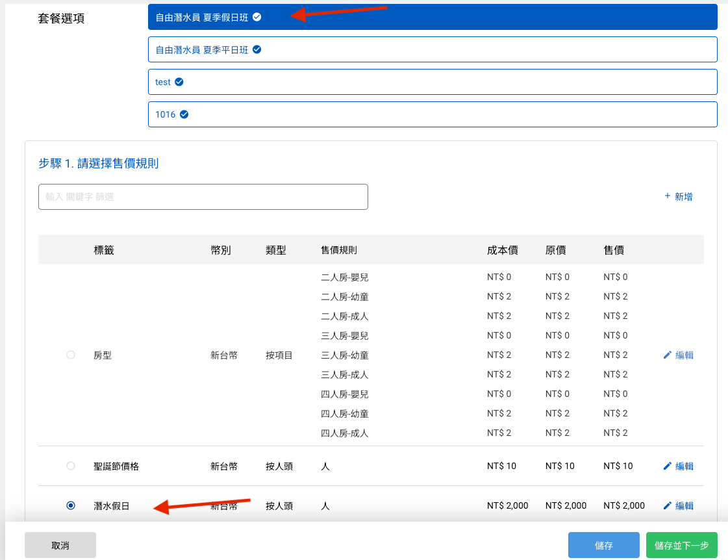The image size is (728, 560).
Task: Select the 潛水假日 radio button
Action: click(71, 505)
